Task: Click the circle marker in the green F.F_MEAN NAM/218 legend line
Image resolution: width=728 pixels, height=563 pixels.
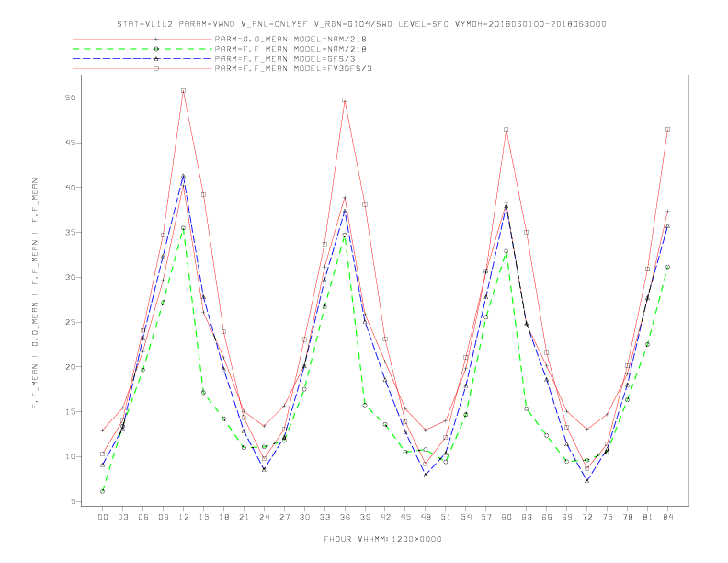Action: click(156, 49)
